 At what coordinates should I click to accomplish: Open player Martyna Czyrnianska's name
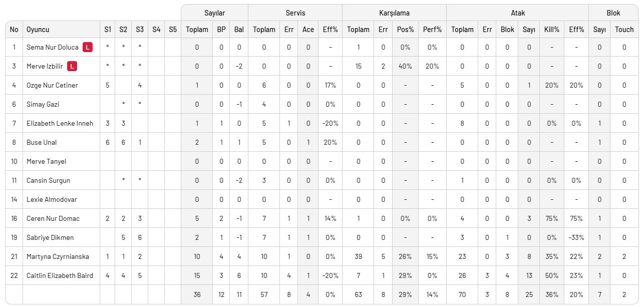click(x=58, y=256)
